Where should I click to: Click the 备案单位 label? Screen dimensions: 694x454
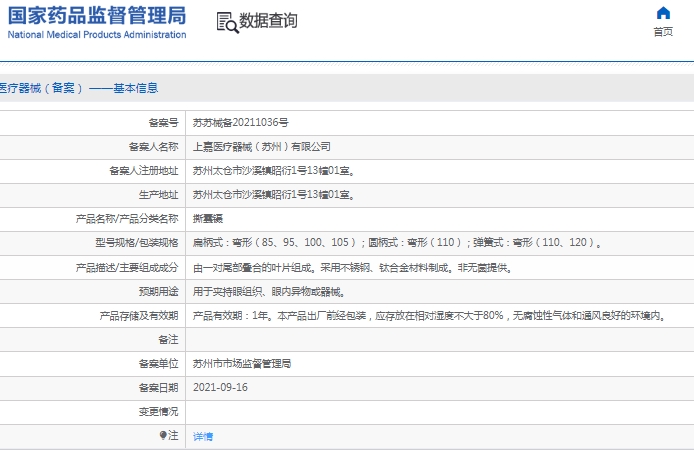[x=158, y=363]
